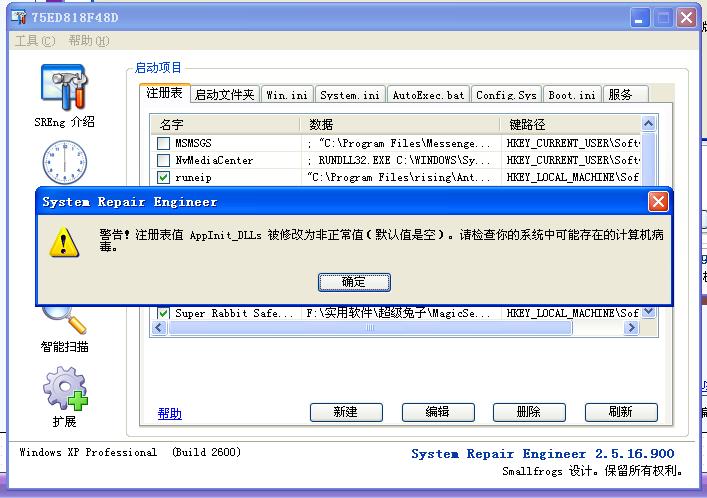Close the main application window
This screenshot has width=707, height=498.
(x=687, y=18)
